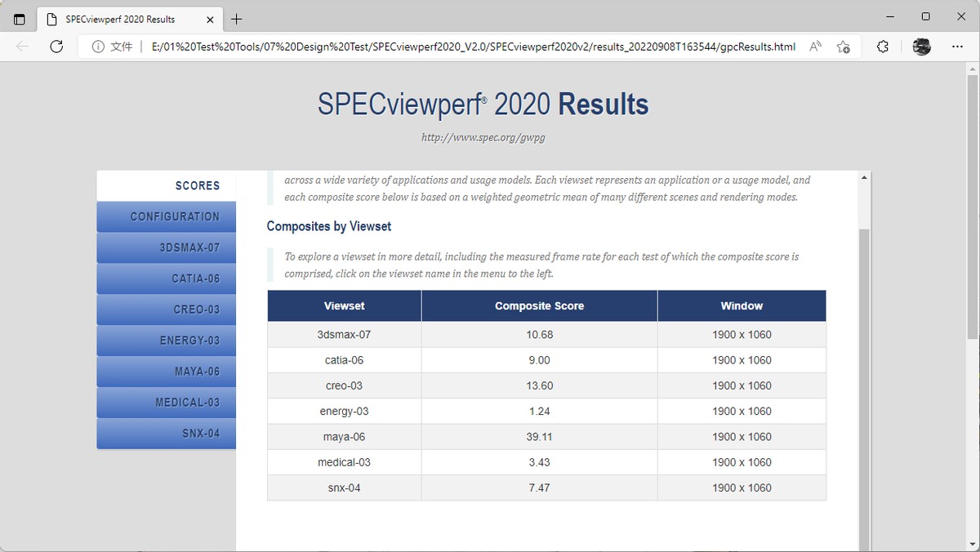The height and width of the screenshot is (552, 980).
Task: Click the 1900 x 1060 cell for maya-06
Action: (x=742, y=437)
